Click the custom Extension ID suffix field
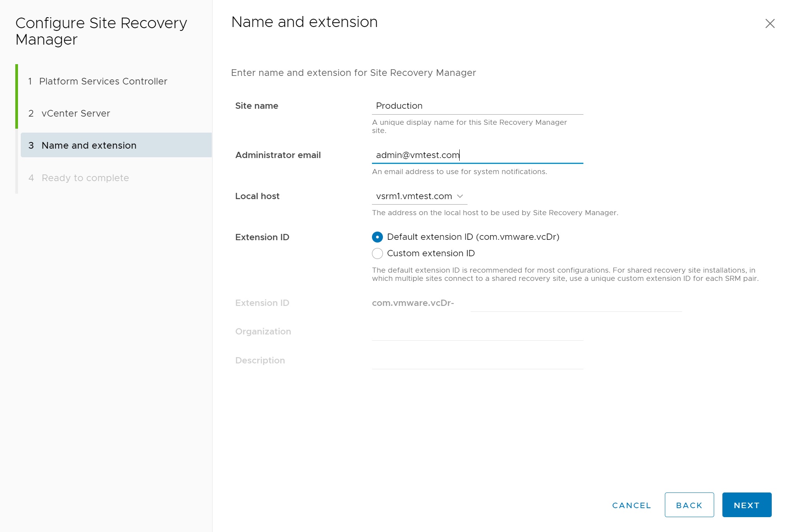Image resolution: width=787 pixels, height=532 pixels. [576, 304]
